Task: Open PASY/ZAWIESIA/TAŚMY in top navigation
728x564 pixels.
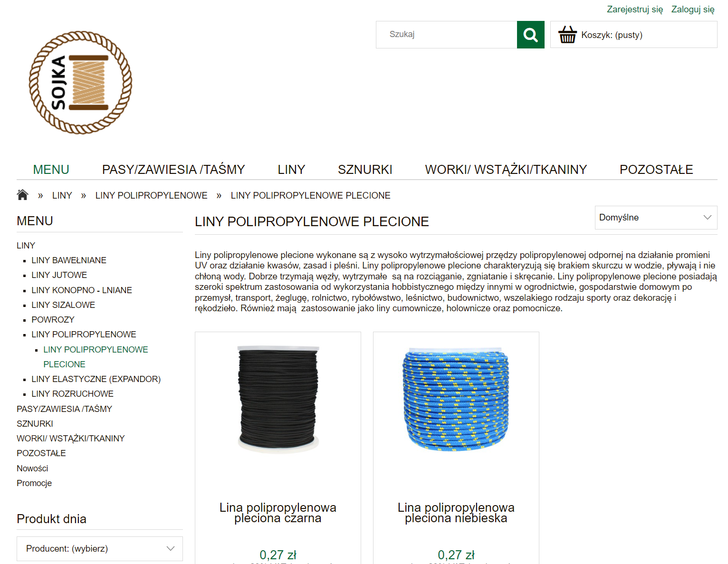Action: click(x=173, y=170)
